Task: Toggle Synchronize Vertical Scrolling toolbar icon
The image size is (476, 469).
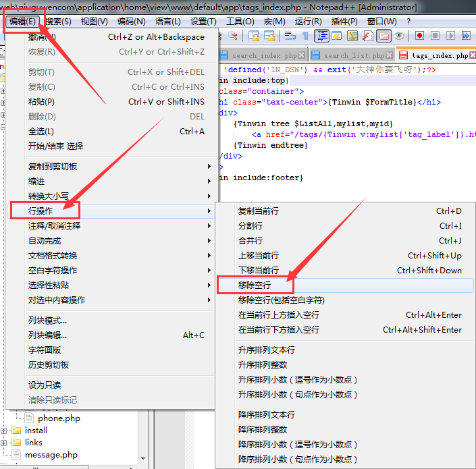Action: pyautogui.click(x=253, y=36)
